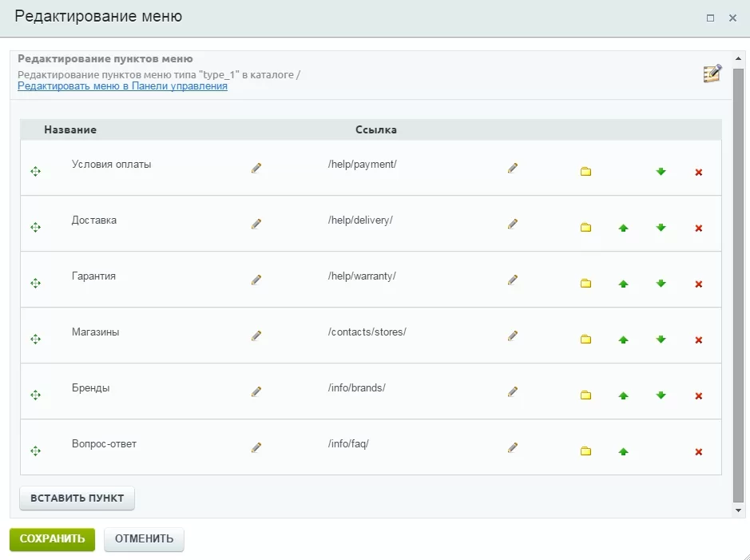Move Вопрос-ответ up with green arrow
This screenshot has width=750, height=560.
click(623, 451)
